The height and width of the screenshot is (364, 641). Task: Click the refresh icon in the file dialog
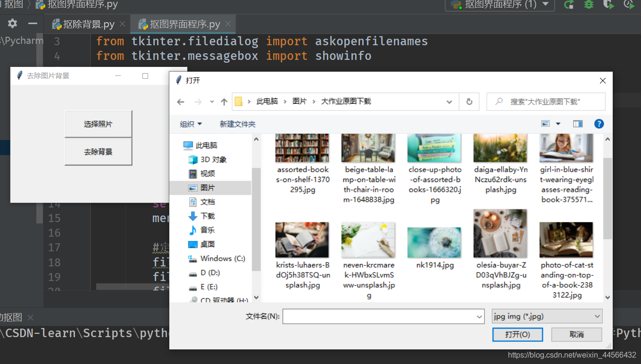coord(469,101)
